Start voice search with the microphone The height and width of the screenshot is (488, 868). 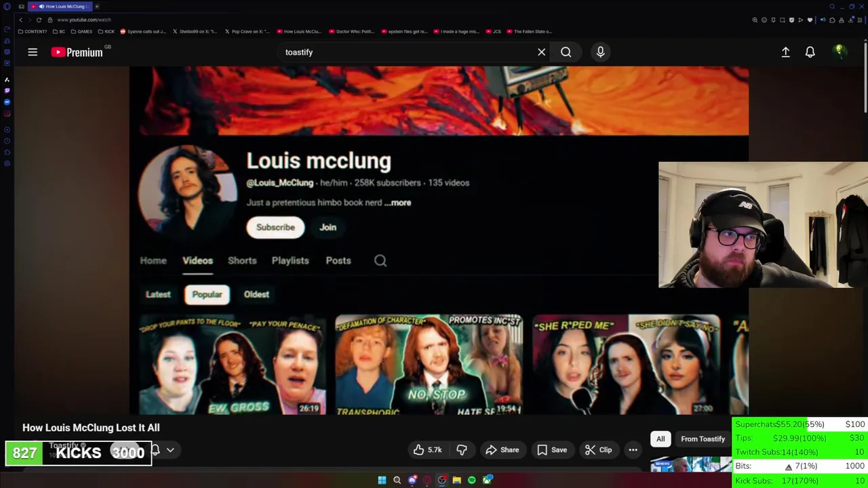pyautogui.click(x=600, y=52)
